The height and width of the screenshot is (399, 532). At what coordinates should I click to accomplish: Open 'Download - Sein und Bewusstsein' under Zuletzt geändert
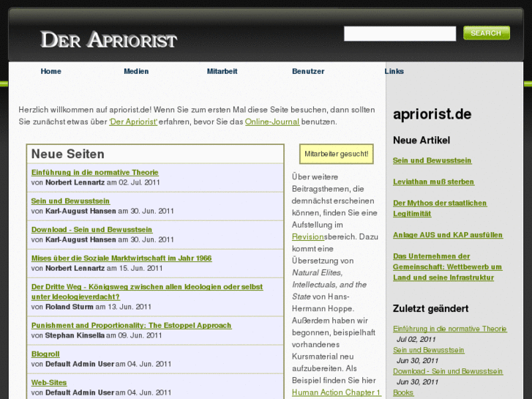point(448,371)
